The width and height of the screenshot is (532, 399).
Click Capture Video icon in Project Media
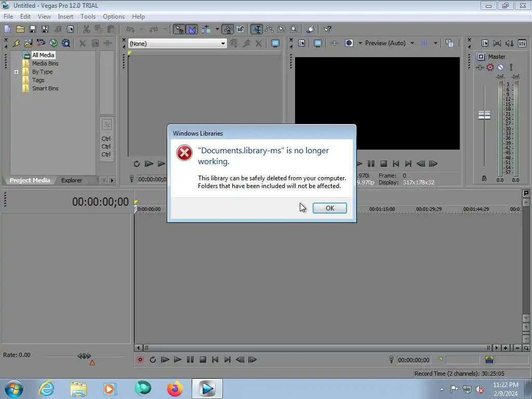29,43
